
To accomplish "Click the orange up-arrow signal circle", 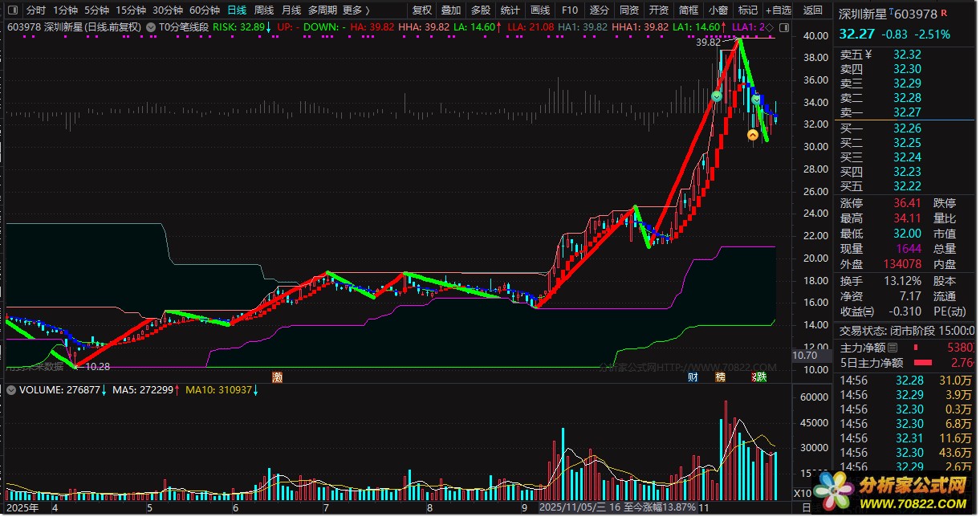I will 753,136.
